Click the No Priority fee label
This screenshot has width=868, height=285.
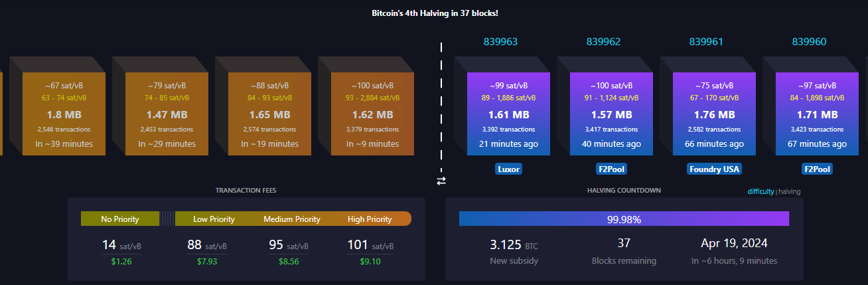point(120,219)
